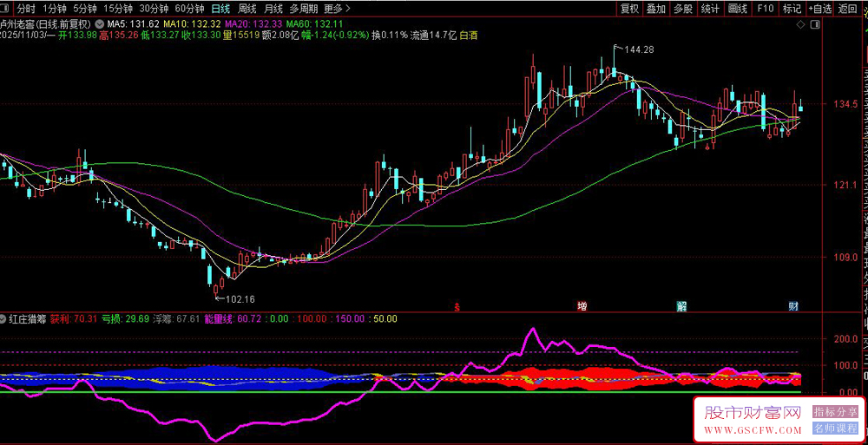The width and height of the screenshot is (868, 445).
Task: Open the 多周期 multi-period view
Action: [x=305, y=9]
